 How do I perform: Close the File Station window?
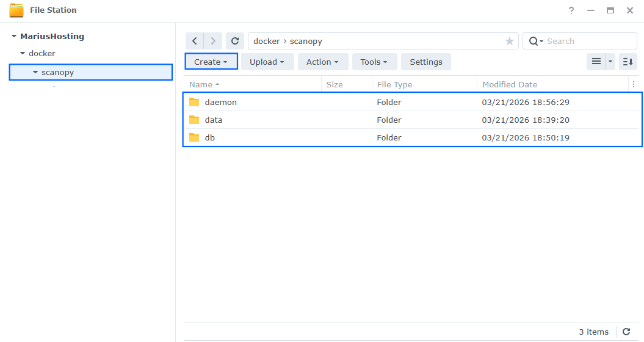[629, 10]
